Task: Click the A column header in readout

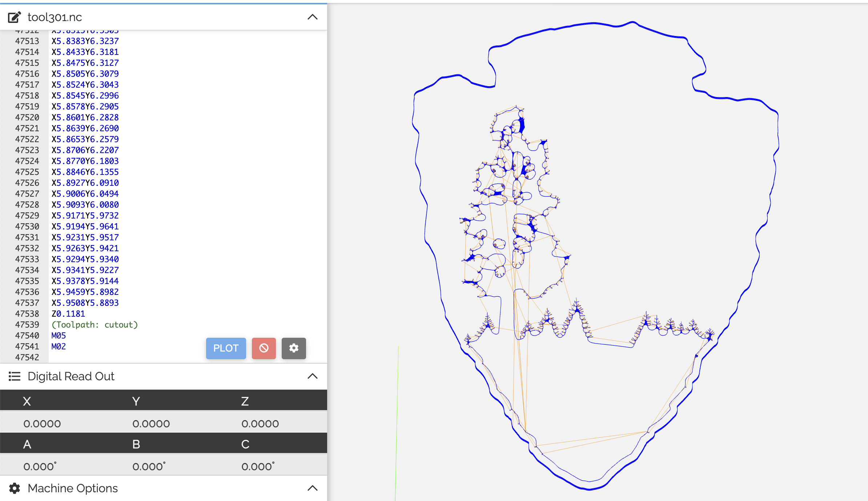Action: coord(27,444)
